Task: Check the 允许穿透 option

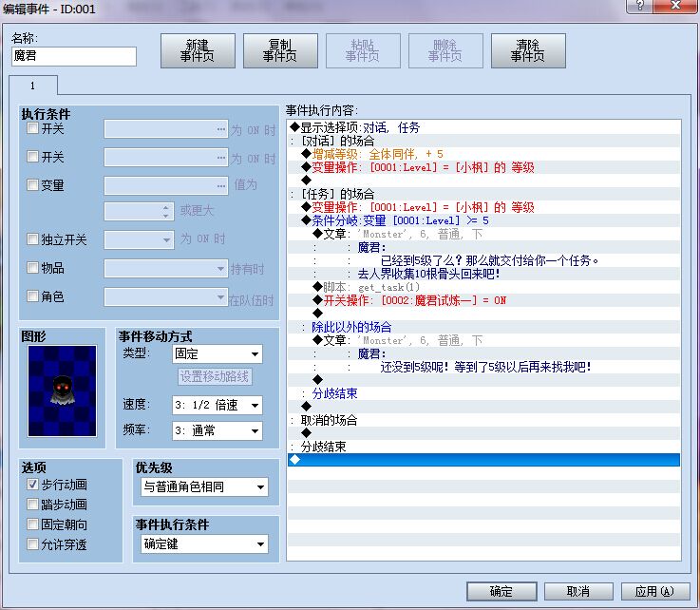Action: (x=32, y=543)
